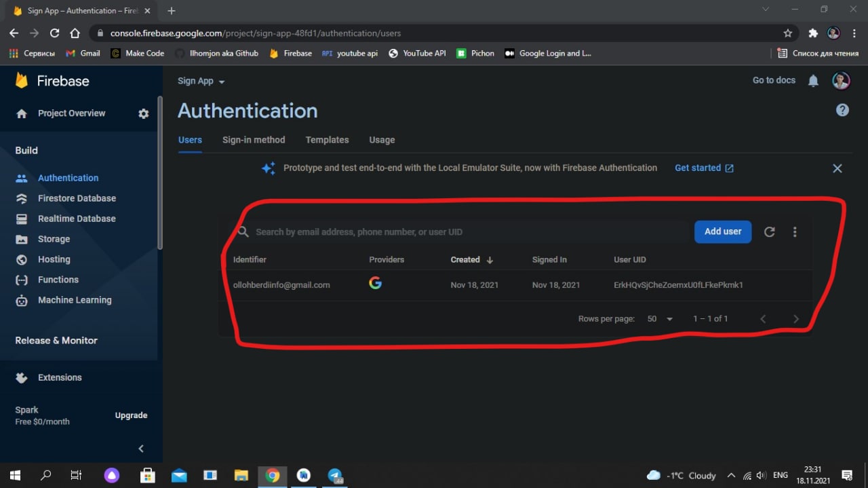868x488 pixels.
Task: Click the Providers column header
Action: click(387, 260)
